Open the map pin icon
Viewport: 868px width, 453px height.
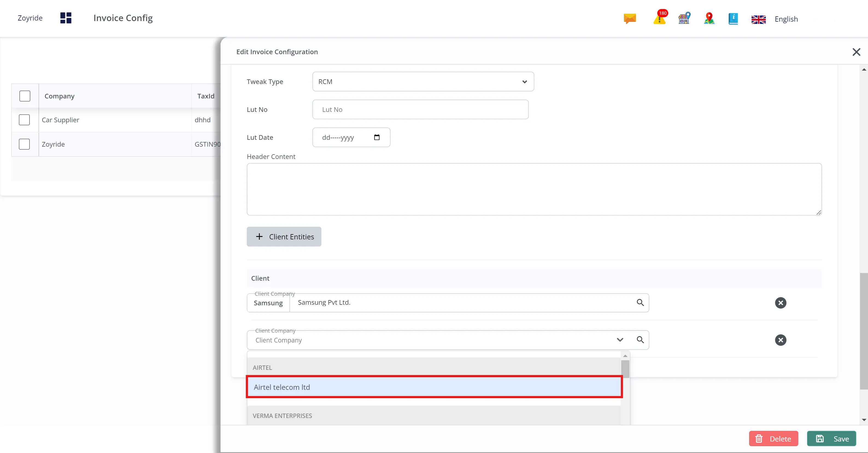click(709, 18)
